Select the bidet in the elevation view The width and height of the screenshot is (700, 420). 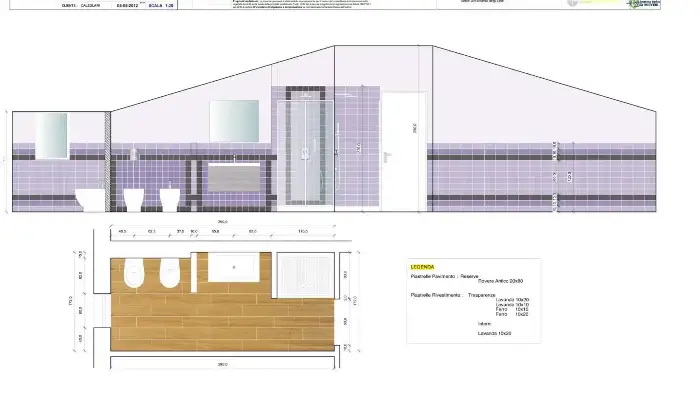click(170, 200)
